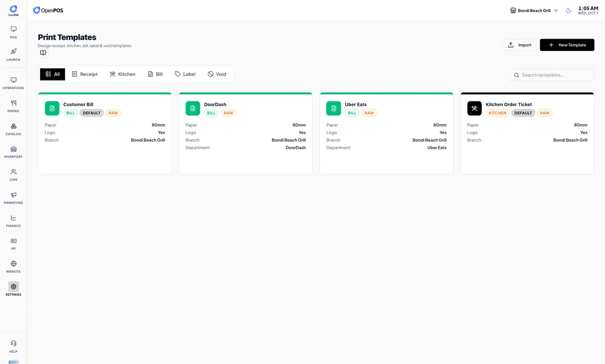This screenshot has width=605, height=364.
Task: Click the Customer Bill template icon
Action: (x=52, y=108)
